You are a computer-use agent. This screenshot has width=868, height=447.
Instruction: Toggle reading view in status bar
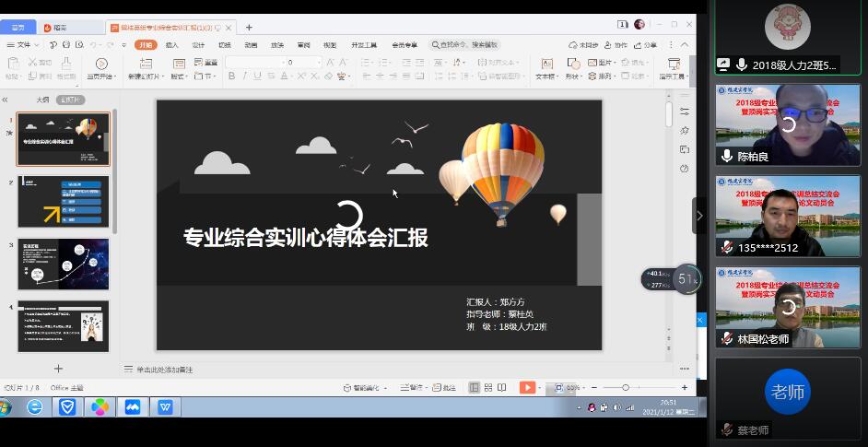click(x=503, y=388)
